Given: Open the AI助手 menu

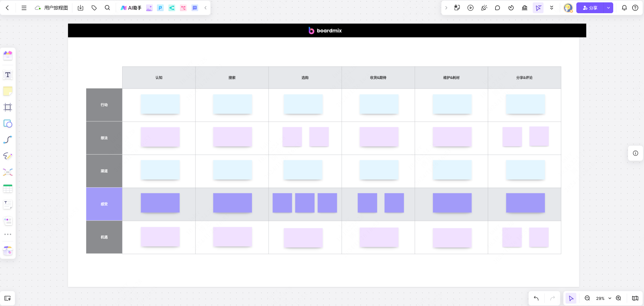Looking at the screenshot, I should [131, 8].
